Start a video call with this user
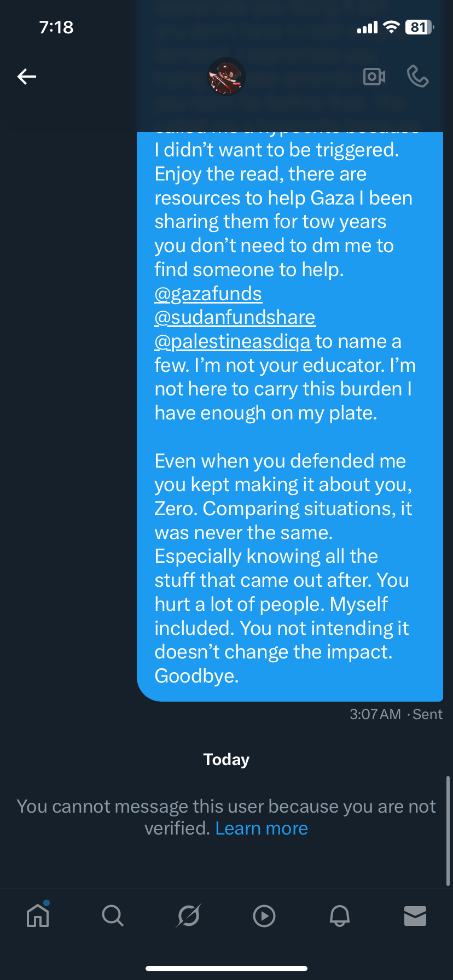The image size is (453, 980). pyautogui.click(x=374, y=77)
